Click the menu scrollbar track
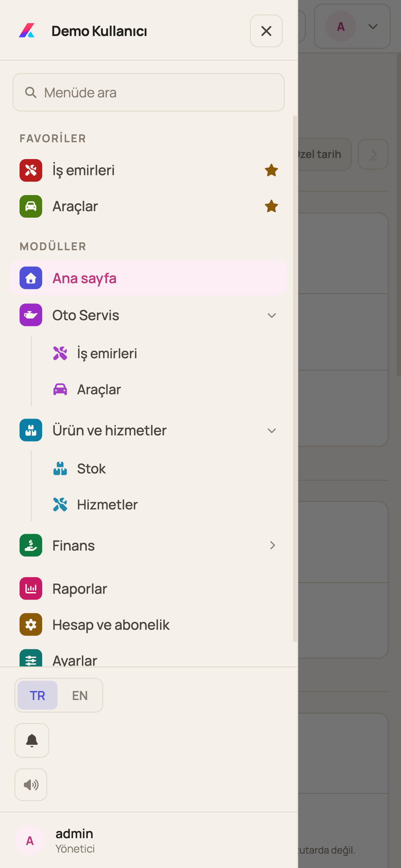Screen dimensions: 401x868 (295, 379)
